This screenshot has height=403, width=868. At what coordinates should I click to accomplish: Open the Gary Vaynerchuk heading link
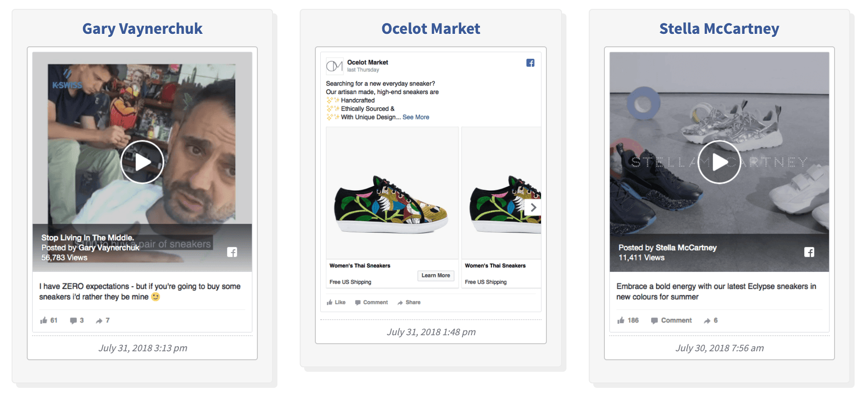click(142, 29)
